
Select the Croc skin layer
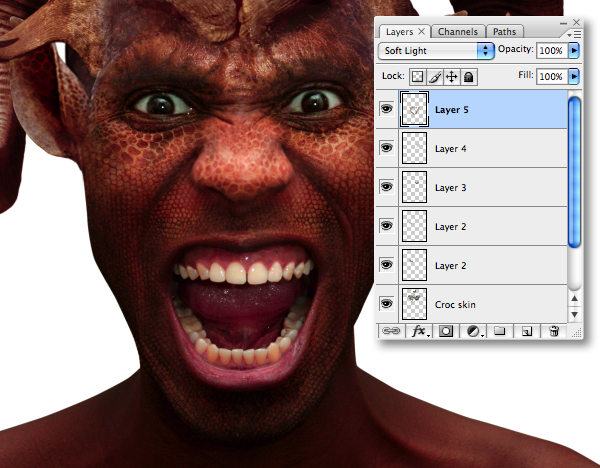471,304
